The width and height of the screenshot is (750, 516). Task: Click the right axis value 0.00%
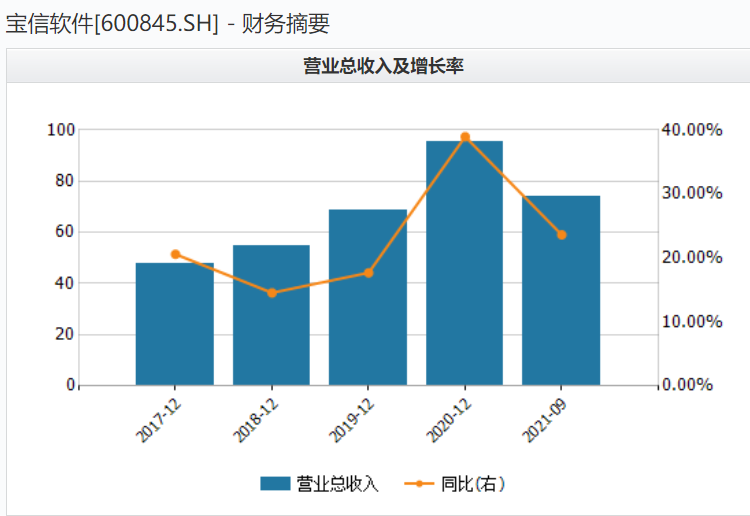click(688, 385)
